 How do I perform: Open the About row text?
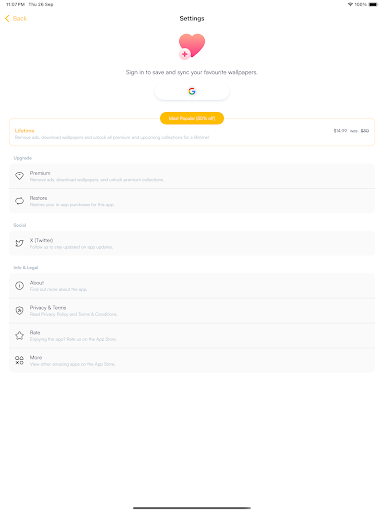point(37,283)
